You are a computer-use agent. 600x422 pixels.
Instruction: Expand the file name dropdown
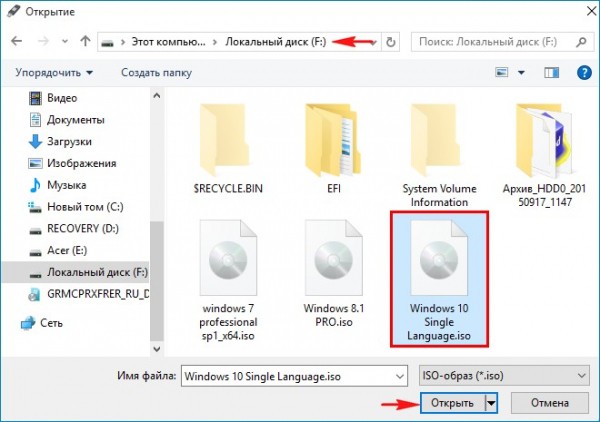pyautogui.click(x=400, y=376)
